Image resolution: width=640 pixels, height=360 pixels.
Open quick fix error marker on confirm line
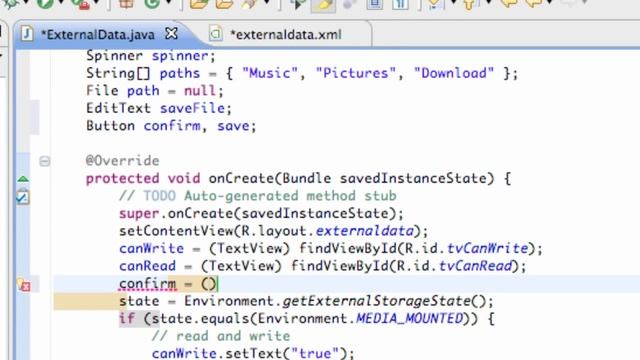[24, 284]
